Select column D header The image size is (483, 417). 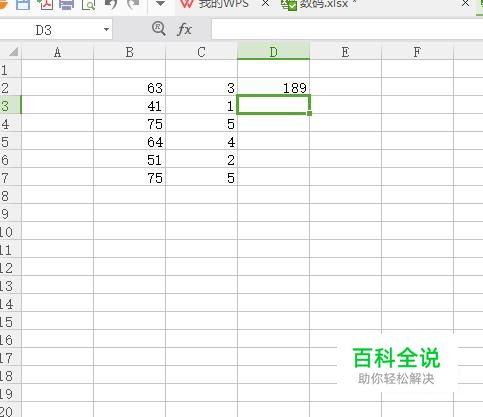coord(273,52)
